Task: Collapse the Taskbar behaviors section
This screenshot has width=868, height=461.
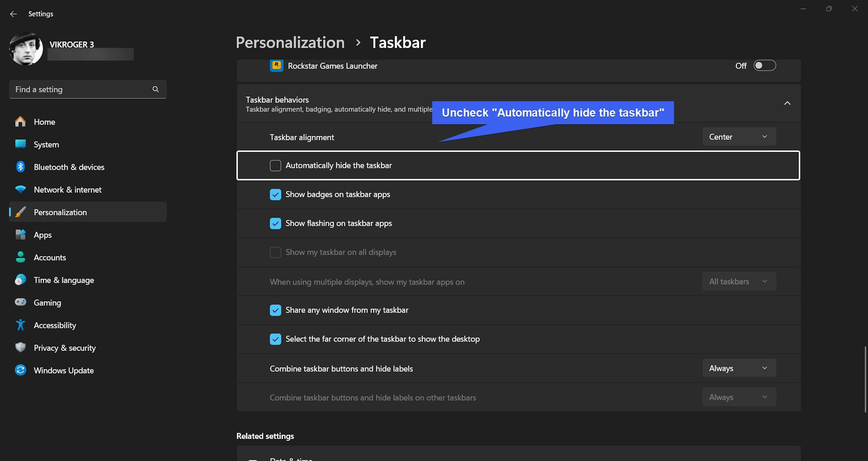Action: click(787, 103)
